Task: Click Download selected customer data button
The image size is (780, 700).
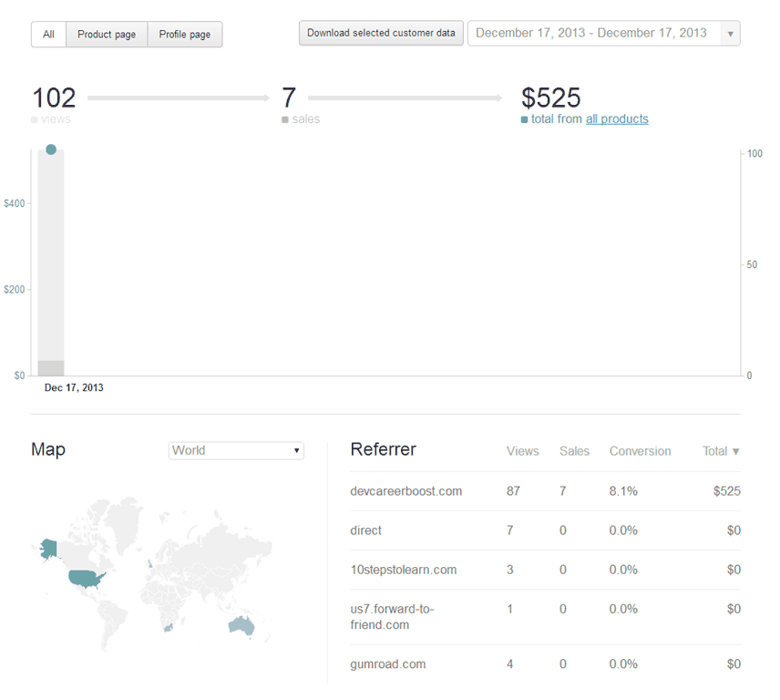Action: (x=381, y=33)
